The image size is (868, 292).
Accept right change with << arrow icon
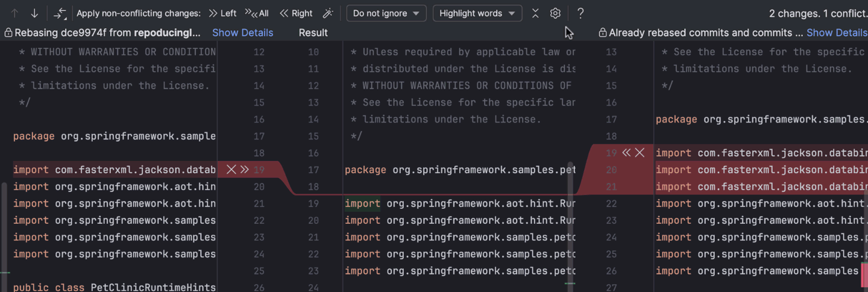coord(626,153)
